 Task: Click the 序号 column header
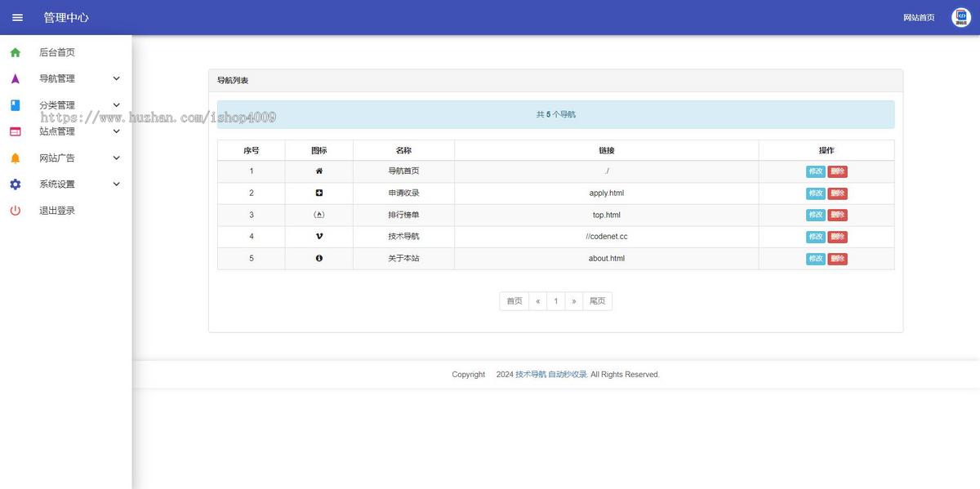[x=252, y=150]
